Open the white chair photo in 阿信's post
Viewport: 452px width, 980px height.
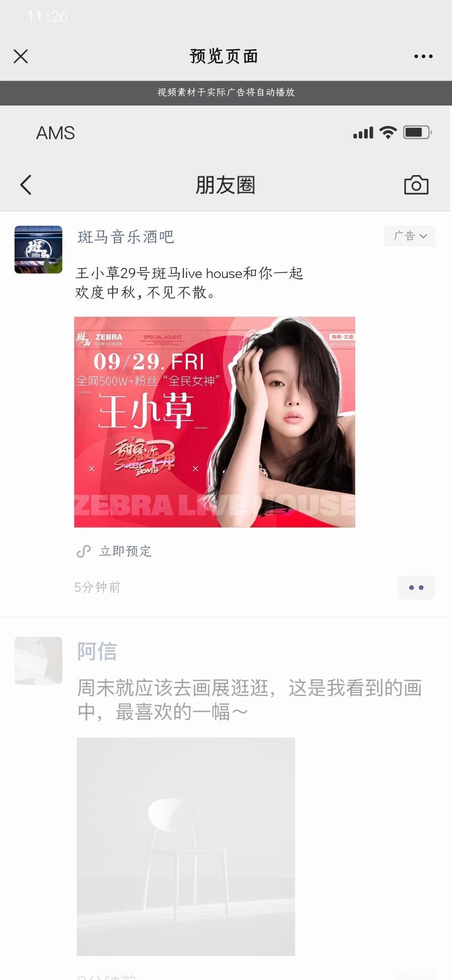pos(186,847)
